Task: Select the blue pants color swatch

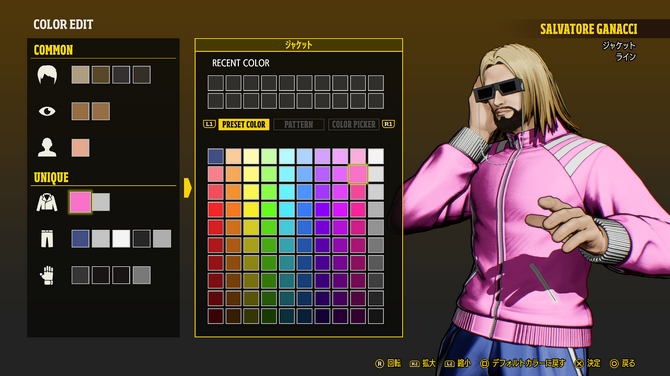Action: click(x=80, y=239)
